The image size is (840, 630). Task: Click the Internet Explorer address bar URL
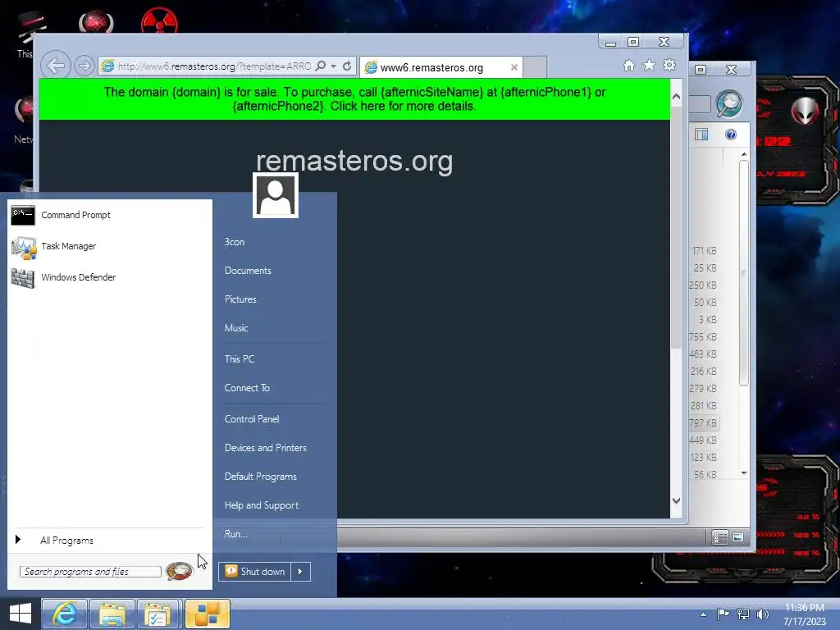[214, 66]
